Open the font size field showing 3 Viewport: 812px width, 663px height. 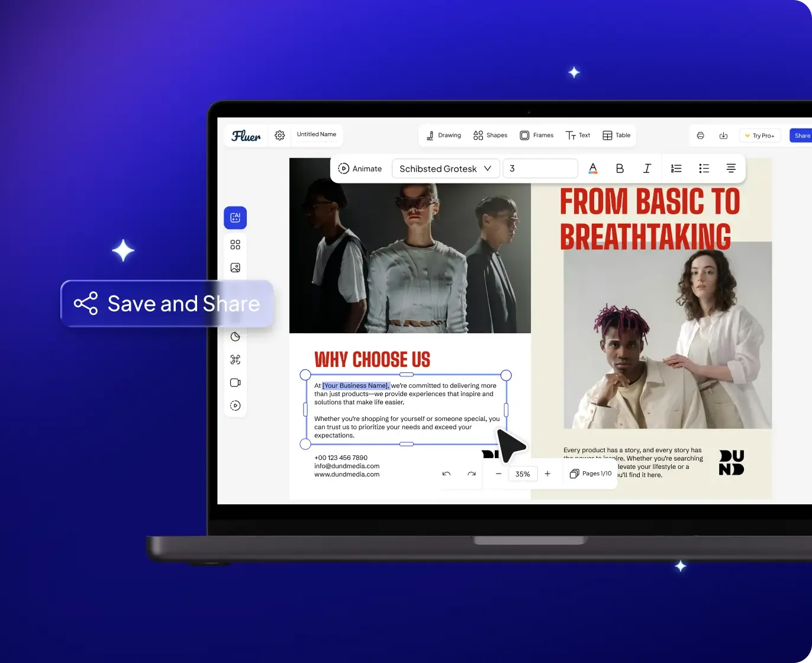(x=539, y=168)
